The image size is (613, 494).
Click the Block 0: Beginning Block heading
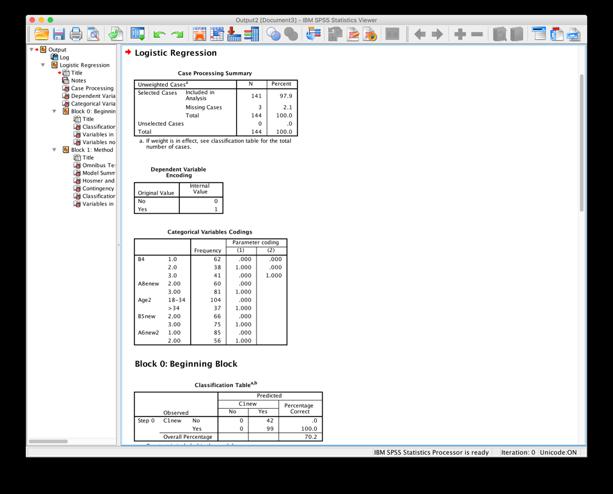pyautogui.click(x=186, y=364)
